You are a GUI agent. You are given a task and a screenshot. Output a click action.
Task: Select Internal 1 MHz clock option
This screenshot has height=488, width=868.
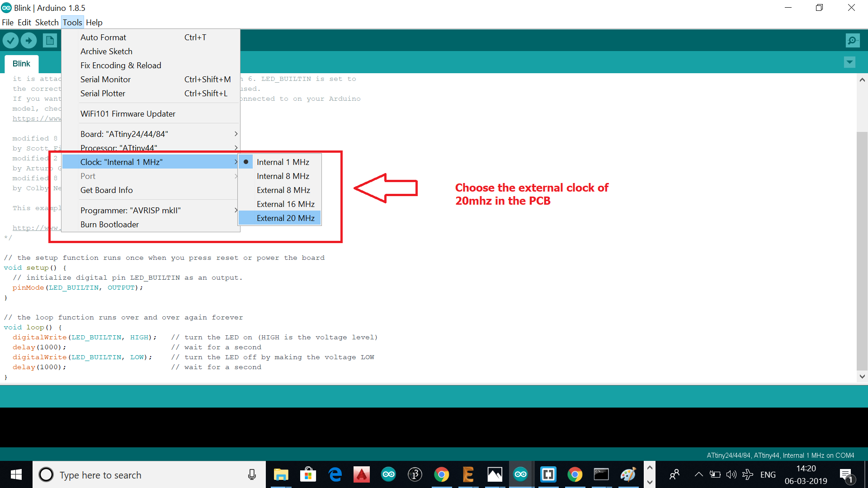coord(283,162)
